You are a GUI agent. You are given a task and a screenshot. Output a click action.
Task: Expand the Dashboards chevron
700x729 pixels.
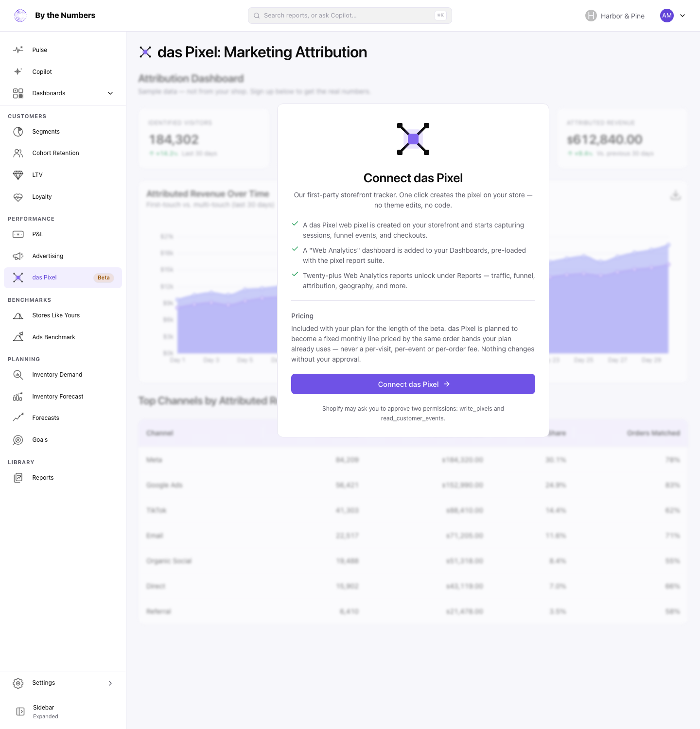[x=110, y=93]
